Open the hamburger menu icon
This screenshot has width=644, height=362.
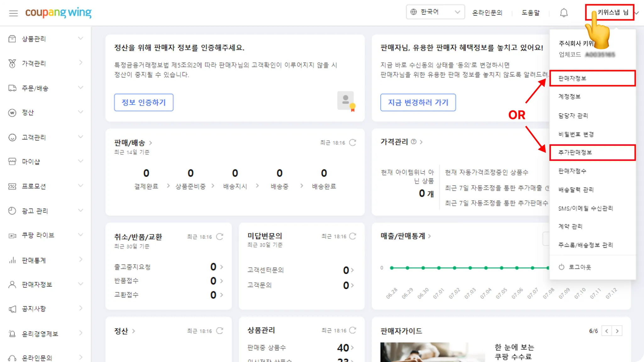(x=13, y=13)
